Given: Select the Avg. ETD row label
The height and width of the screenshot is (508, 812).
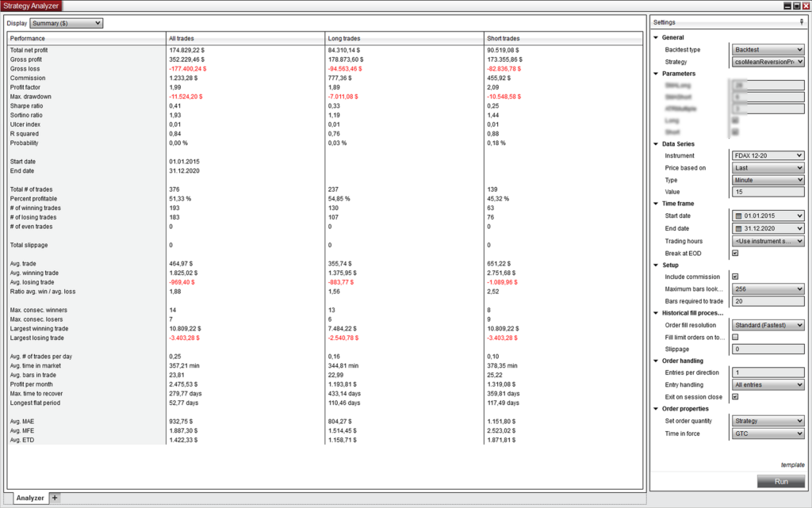Looking at the screenshot, I should click(x=22, y=440).
